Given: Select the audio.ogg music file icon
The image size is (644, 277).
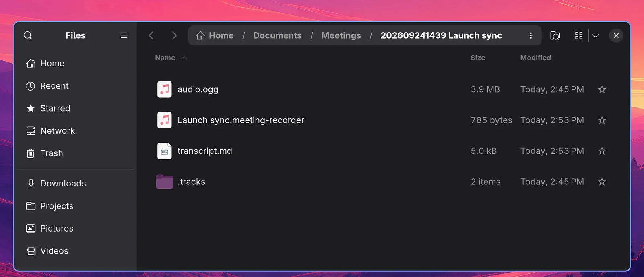Looking at the screenshot, I should point(165,89).
